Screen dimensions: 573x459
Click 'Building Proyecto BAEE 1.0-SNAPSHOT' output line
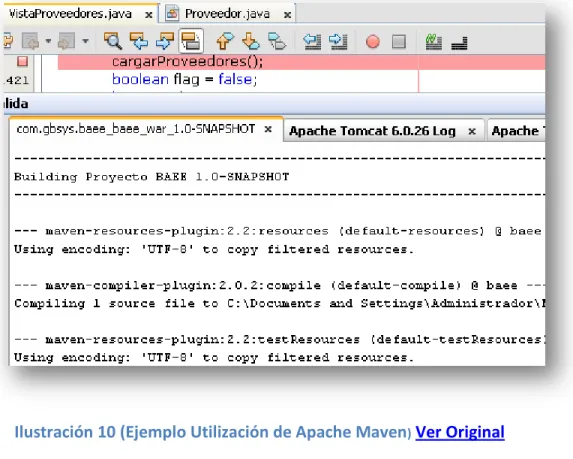[x=152, y=177]
